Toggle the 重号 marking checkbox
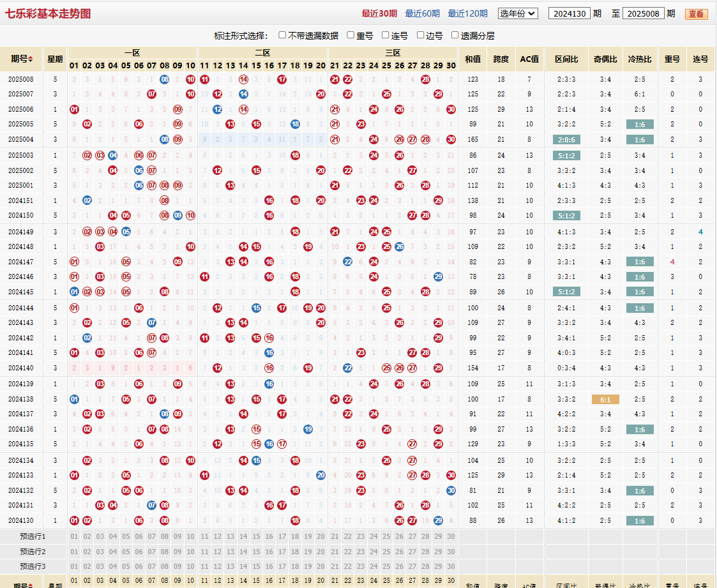717x588 pixels. click(351, 35)
